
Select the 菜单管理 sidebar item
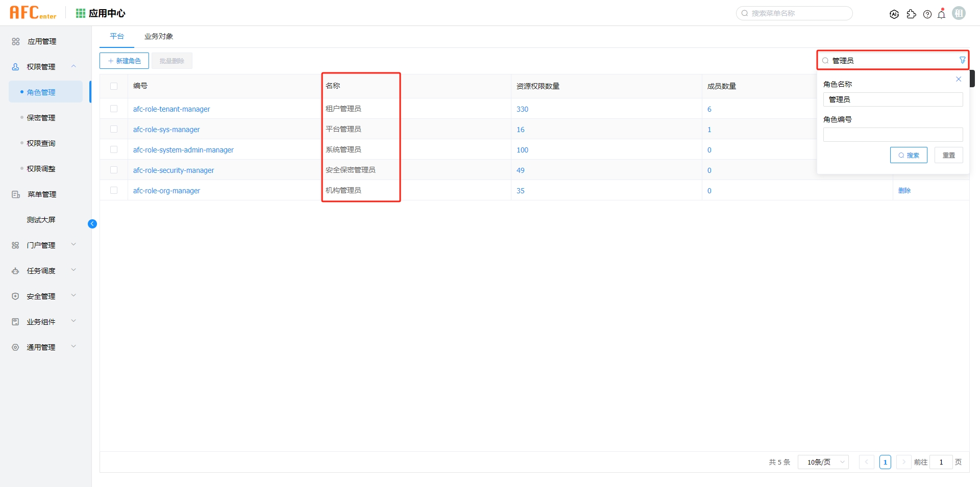[x=40, y=194]
